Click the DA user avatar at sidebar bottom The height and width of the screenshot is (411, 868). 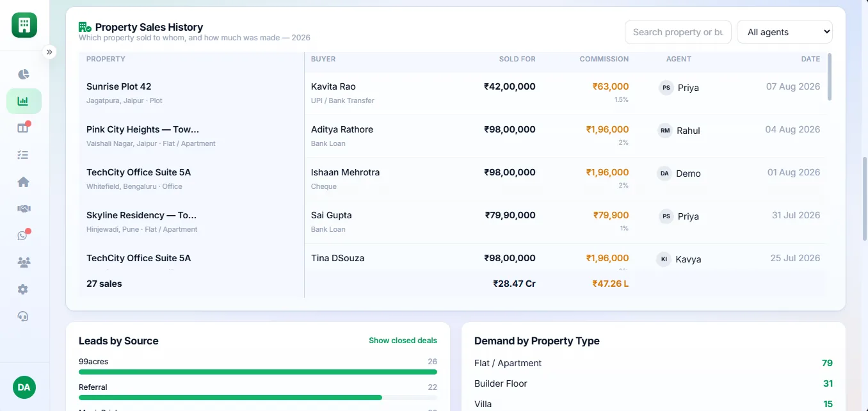point(24,387)
